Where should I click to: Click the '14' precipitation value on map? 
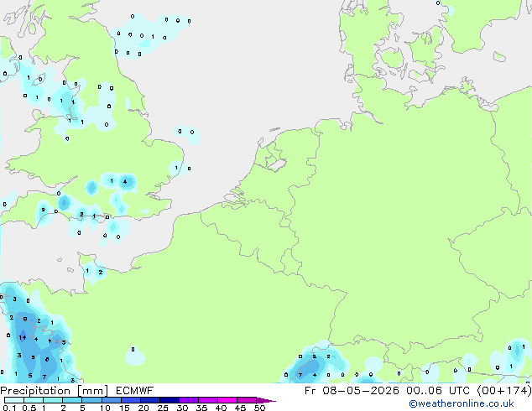click(x=23, y=337)
